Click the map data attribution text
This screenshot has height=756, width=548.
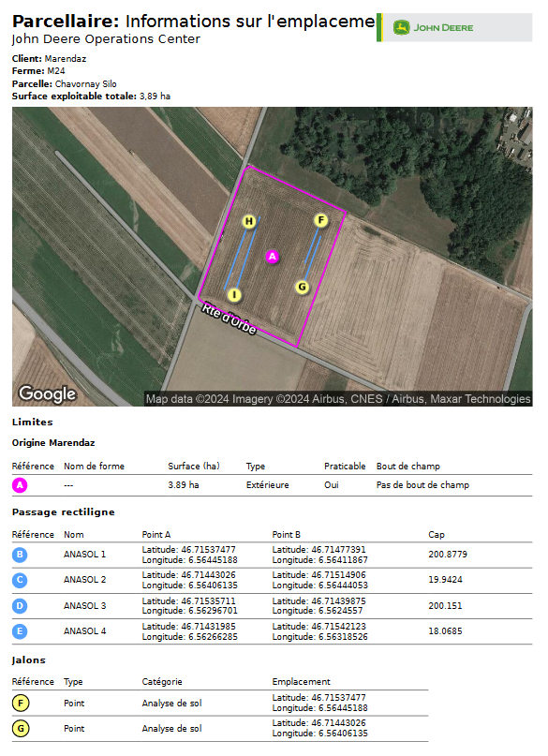(x=338, y=399)
